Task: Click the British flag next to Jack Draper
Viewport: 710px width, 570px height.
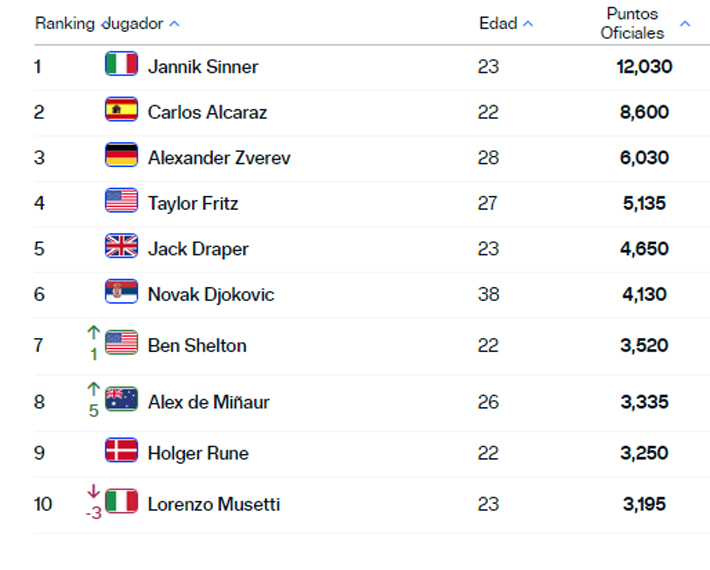Action: pyautogui.click(x=121, y=246)
